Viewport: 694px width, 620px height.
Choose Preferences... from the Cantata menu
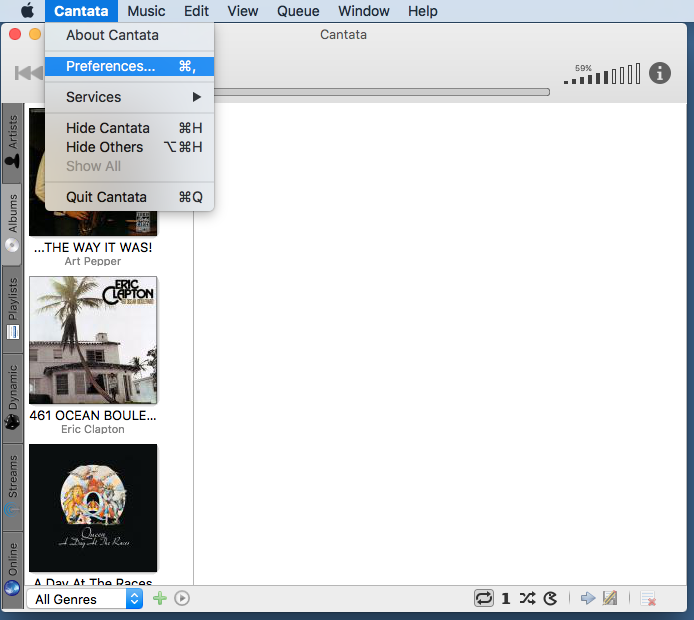(129, 66)
